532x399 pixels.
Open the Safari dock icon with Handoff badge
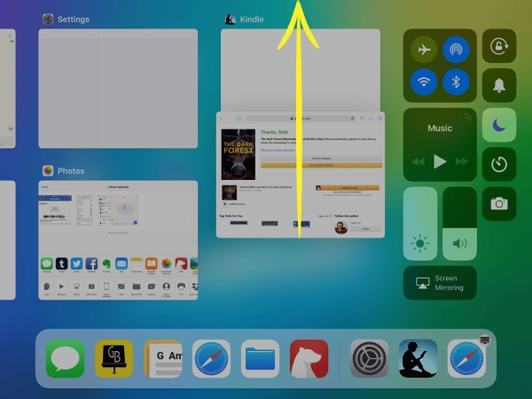(467, 358)
